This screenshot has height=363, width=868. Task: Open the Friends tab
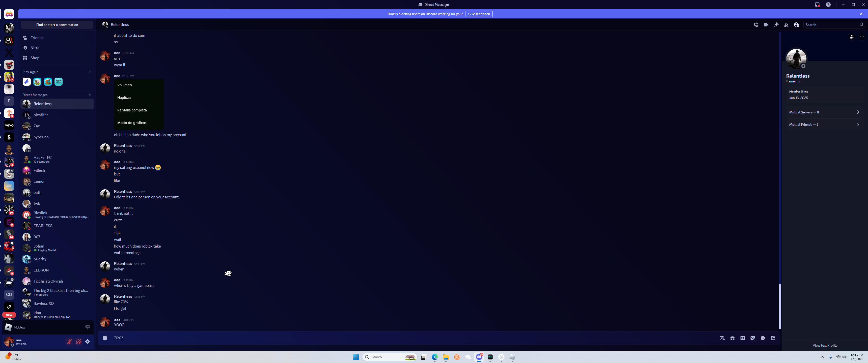click(37, 38)
